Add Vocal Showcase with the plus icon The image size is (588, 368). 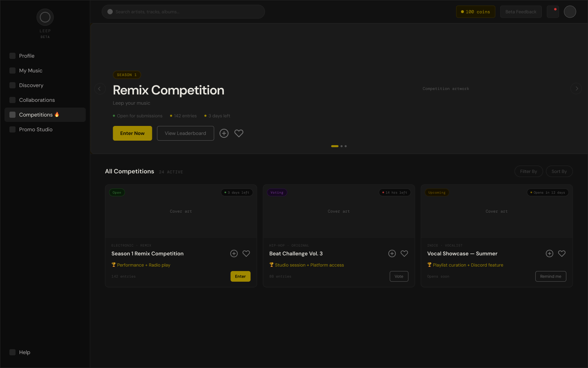pos(550,254)
